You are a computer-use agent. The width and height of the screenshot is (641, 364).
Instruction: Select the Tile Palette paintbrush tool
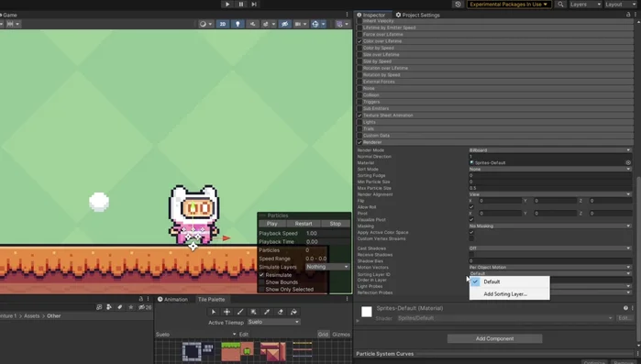[x=240, y=312]
